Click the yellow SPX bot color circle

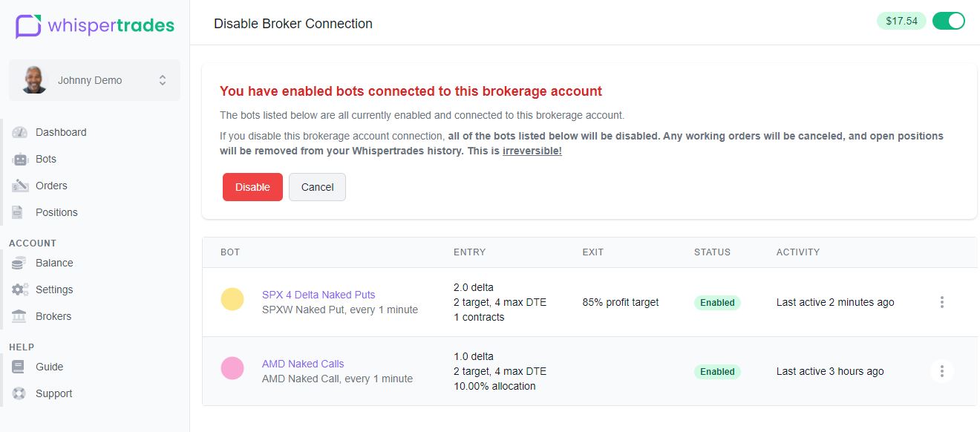click(x=232, y=299)
